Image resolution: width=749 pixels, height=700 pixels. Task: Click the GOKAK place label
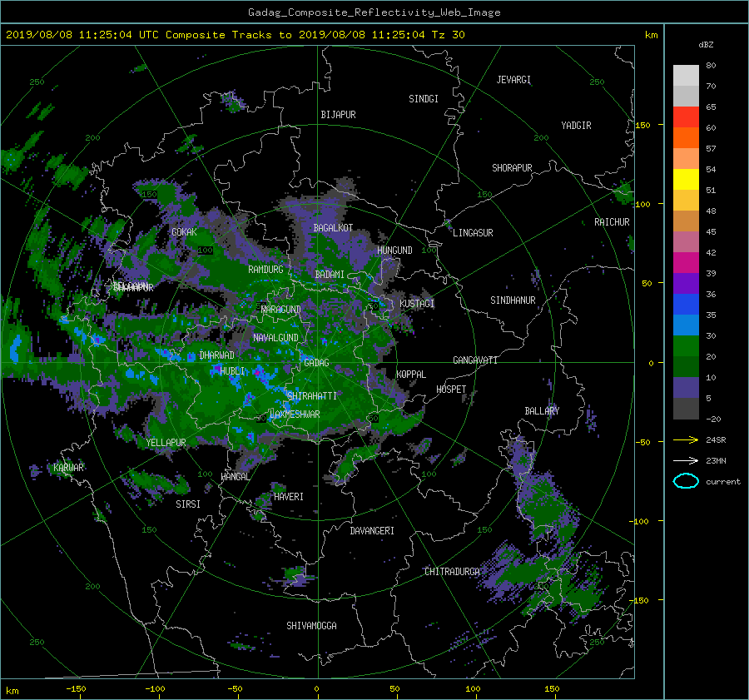coord(185,231)
